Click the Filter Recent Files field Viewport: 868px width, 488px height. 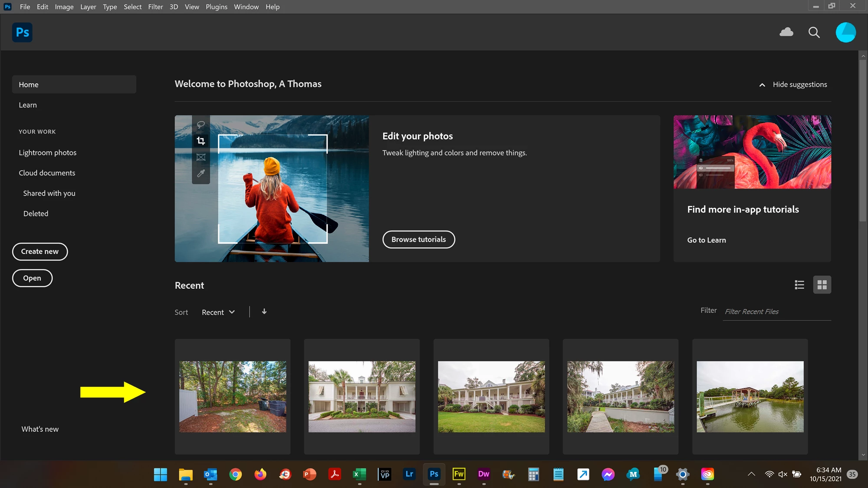coord(776,311)
